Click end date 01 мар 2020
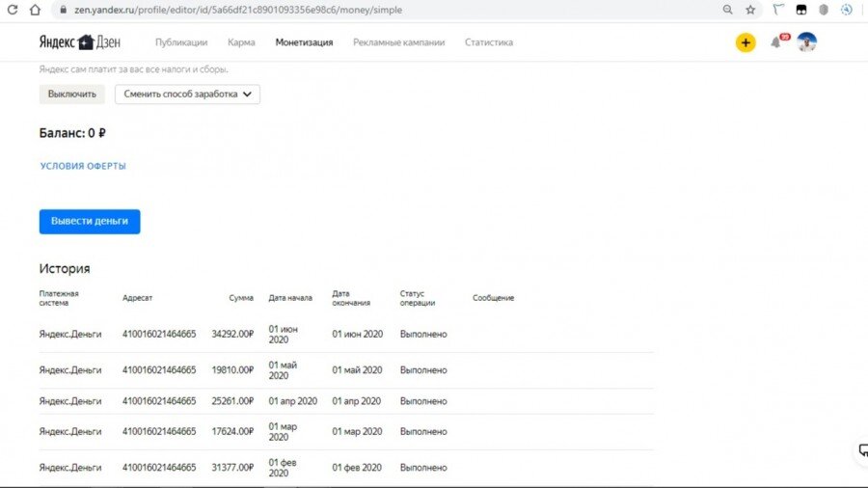Screen dimensions: 868x488 [357, 431]
